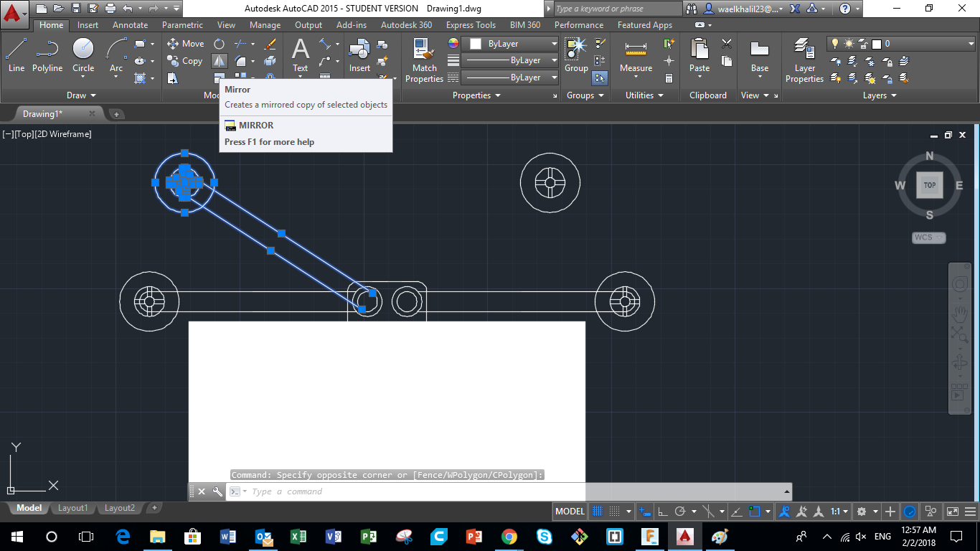Screen dimensions: 980x551
Task: Switch to the Manage tab
Action: tap(265, 25)
